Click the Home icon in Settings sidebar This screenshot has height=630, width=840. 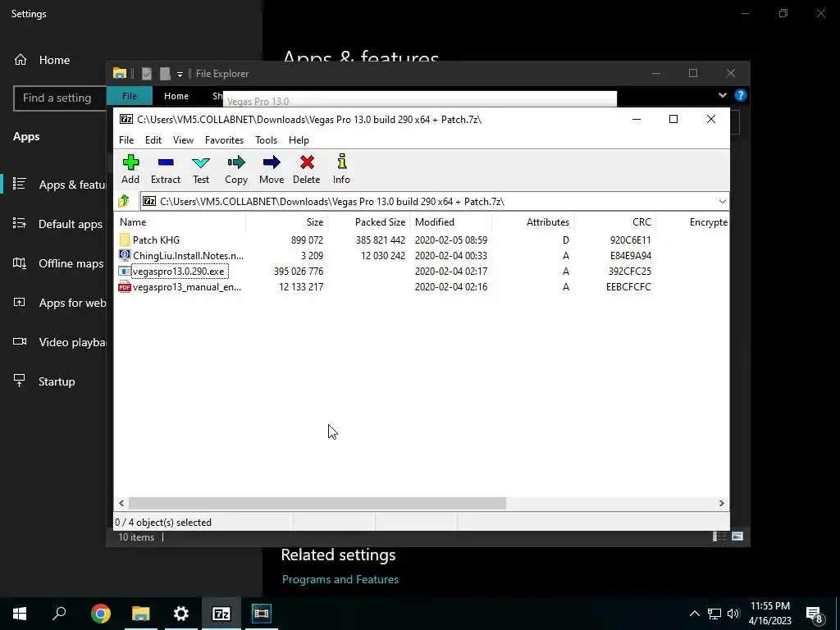pyautogui.click(x=21, y=59)
